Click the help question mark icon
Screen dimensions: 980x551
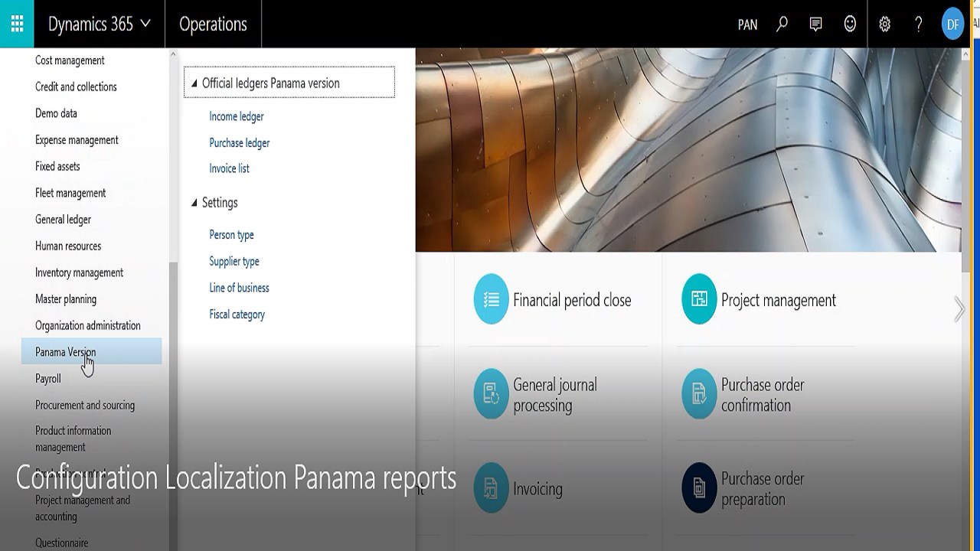(918, 24)
